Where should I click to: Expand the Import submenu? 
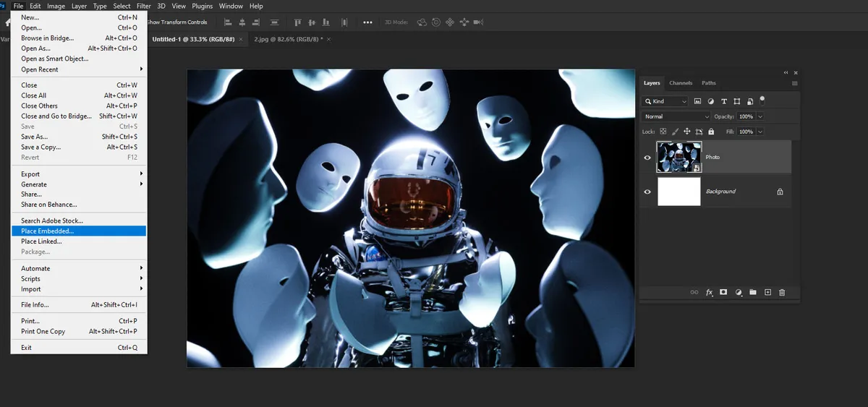tap(79, 289)
